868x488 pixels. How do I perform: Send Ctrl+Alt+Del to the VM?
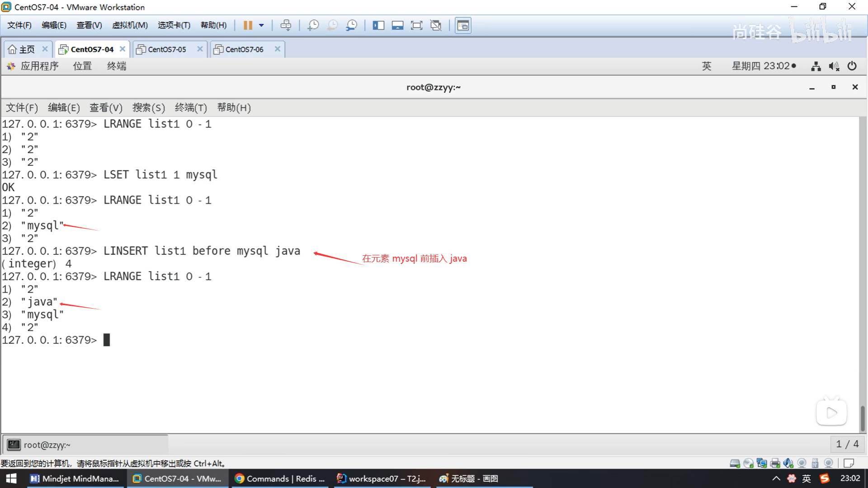click(286, 25)
